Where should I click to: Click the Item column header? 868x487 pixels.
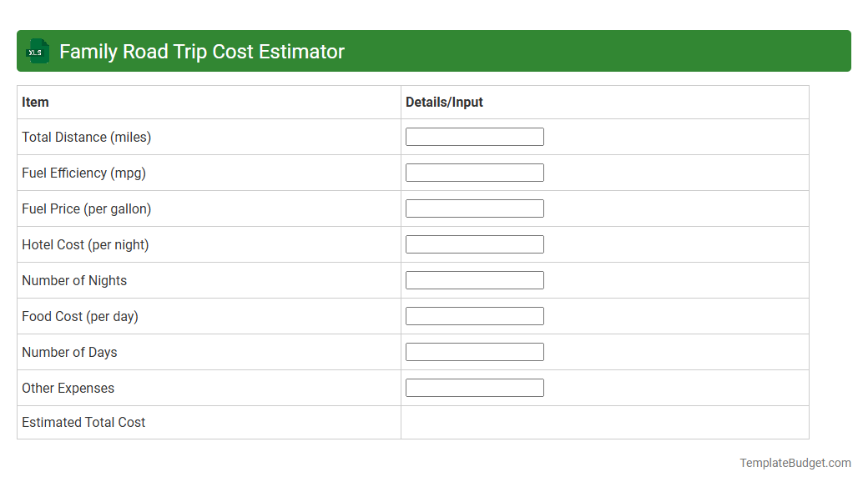35,102
